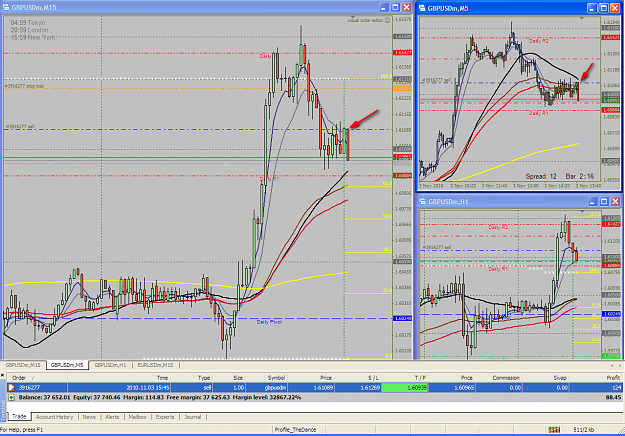
Task: Open the Mailbox tab in Terminal
Action: (x=138, y=417)
